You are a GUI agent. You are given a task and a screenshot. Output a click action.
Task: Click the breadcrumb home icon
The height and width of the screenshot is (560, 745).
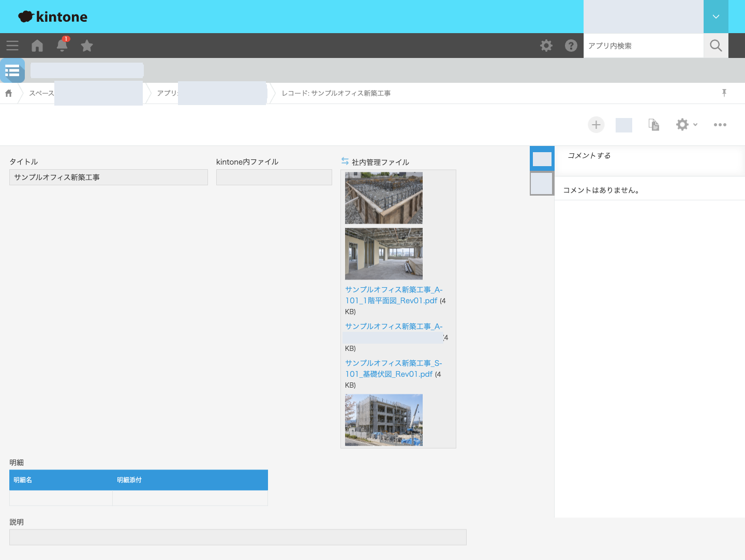tap(9, 93)
